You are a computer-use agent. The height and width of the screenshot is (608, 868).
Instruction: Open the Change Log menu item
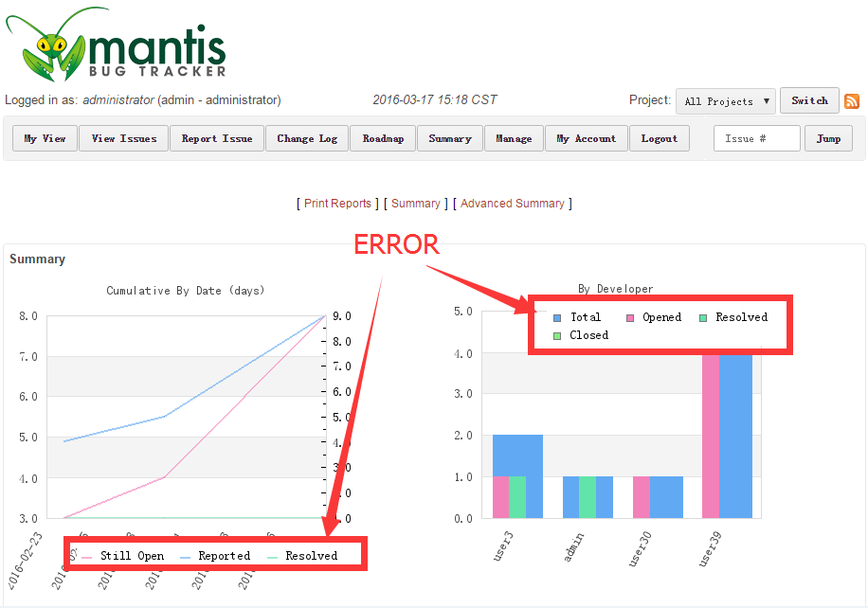coord(307,138)
